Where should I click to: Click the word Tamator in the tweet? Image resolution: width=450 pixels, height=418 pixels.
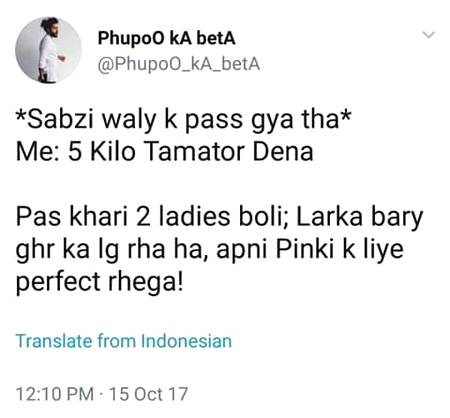click(x=195, y=152)
